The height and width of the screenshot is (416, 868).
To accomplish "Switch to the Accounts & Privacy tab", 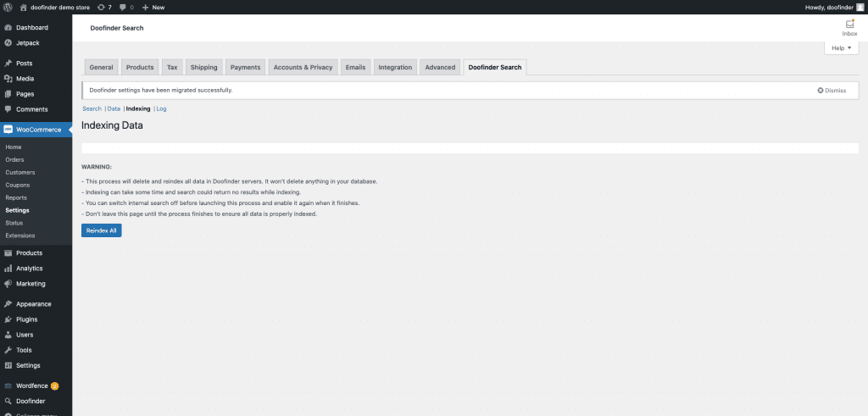I will tap(303, 67).
